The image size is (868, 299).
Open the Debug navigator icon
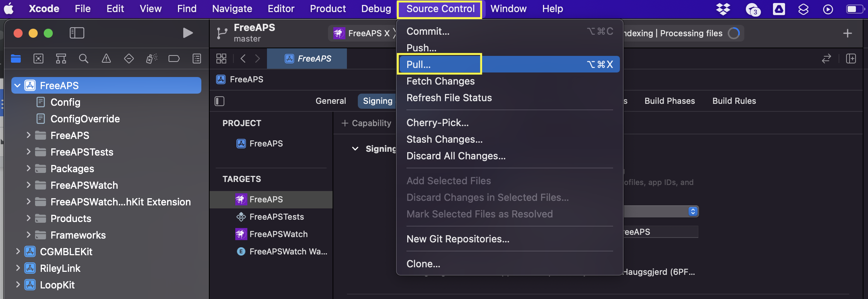[152, 59]
